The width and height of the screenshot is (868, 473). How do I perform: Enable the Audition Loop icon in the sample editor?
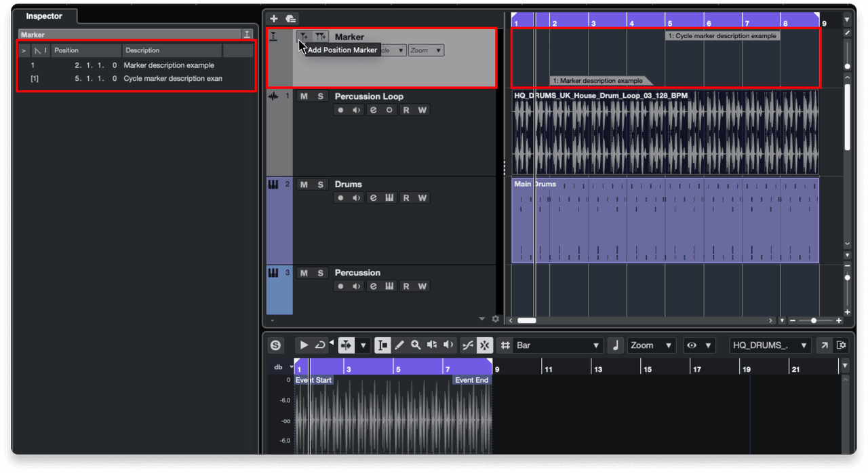click(319, 345)
